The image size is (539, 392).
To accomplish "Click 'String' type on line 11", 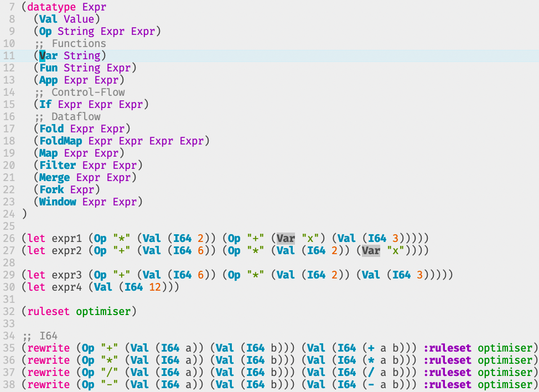I will (x=82, y=56).
